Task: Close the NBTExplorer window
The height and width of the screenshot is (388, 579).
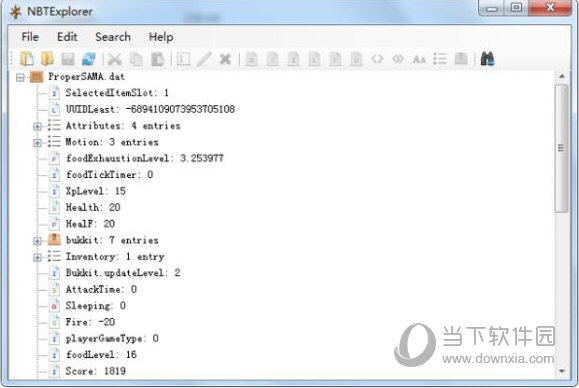Action: pyautogui.click(x=550, y=8)
